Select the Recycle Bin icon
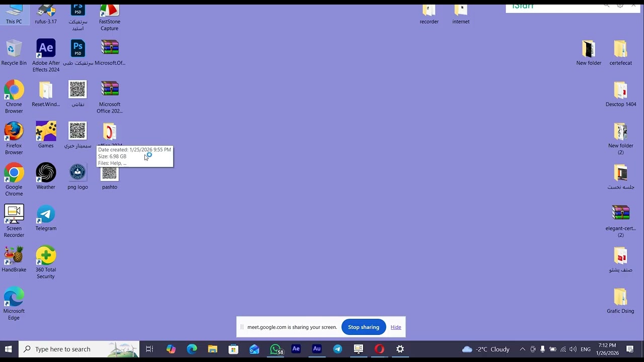 coord(14,53)
